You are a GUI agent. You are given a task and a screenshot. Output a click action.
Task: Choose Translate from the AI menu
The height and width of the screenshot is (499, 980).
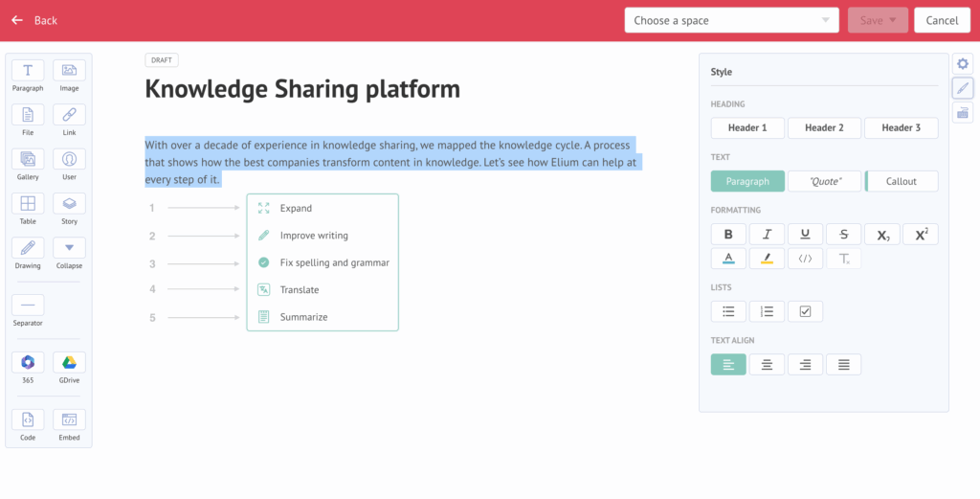[300, 289]
